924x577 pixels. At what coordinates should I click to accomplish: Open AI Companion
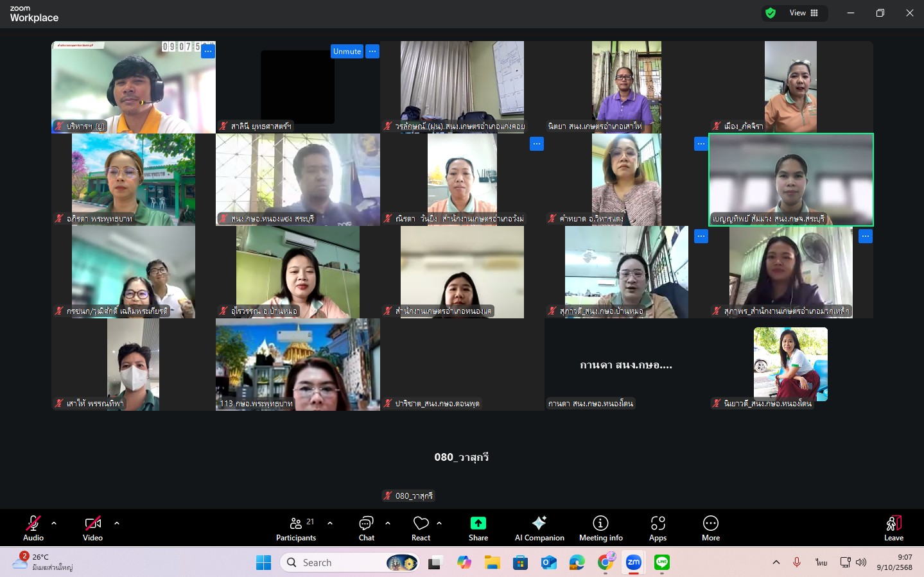pos(539,528)
